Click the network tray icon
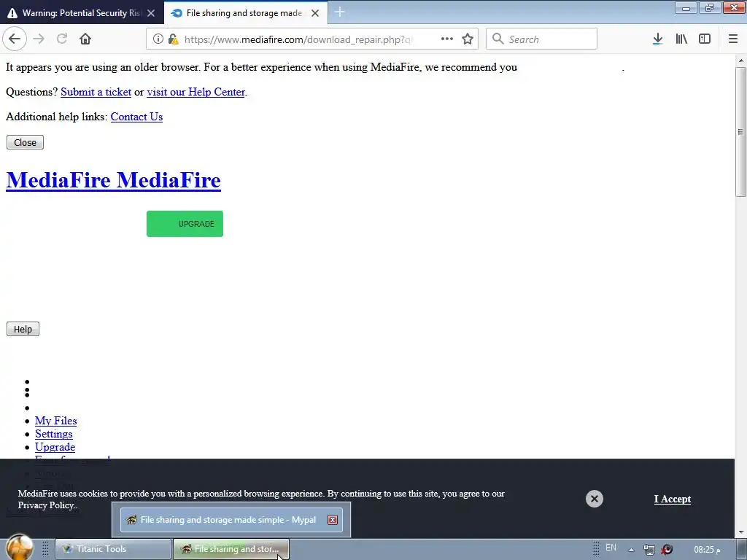This screenshot has width=747, height=560. point(649,550)
